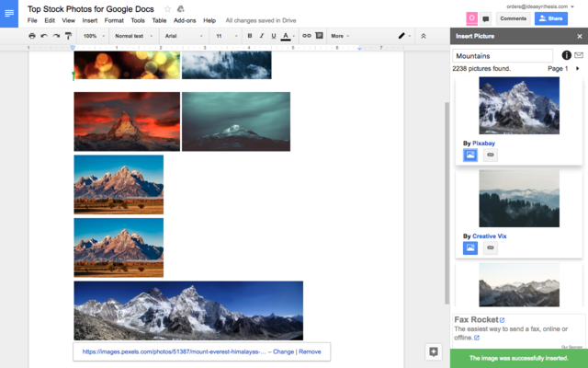
Task: Select the snowy peak Pixabay thumbnail
Action: click(x=519, y=106)
